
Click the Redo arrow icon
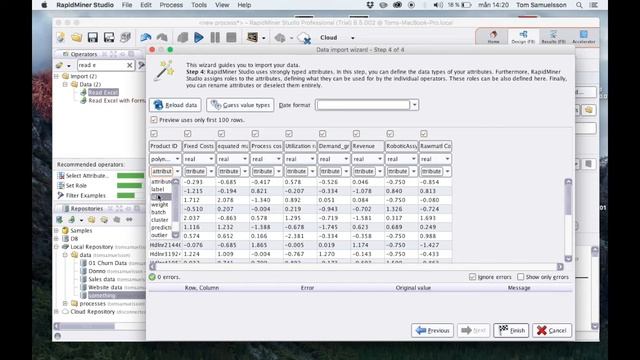pyautogui.click(x=162, y=38)
